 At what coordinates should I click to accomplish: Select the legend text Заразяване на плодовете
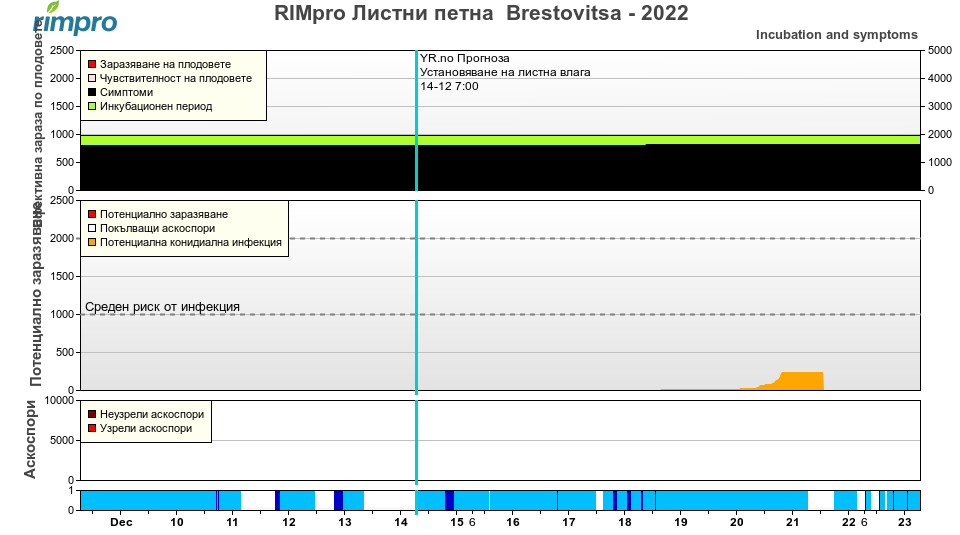pyautogui.click(x=165, y=64)
